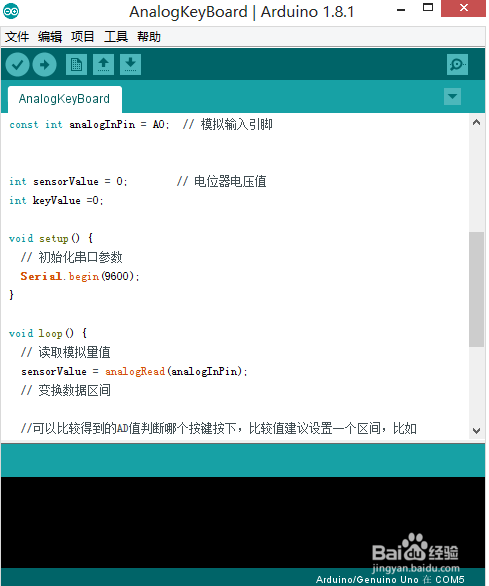Expand the tab options dropdown arrow
Viewport: 489px width, 586px height.
pos(452,96)
